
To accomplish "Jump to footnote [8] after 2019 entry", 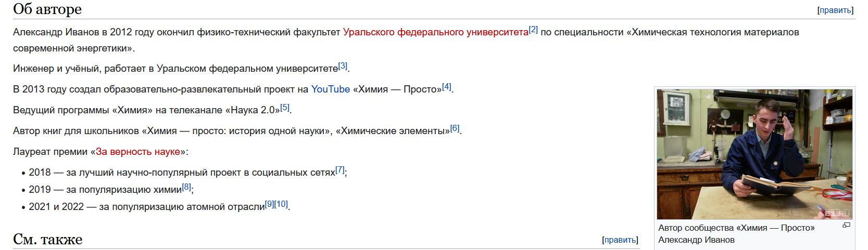I will click(187, 187).
